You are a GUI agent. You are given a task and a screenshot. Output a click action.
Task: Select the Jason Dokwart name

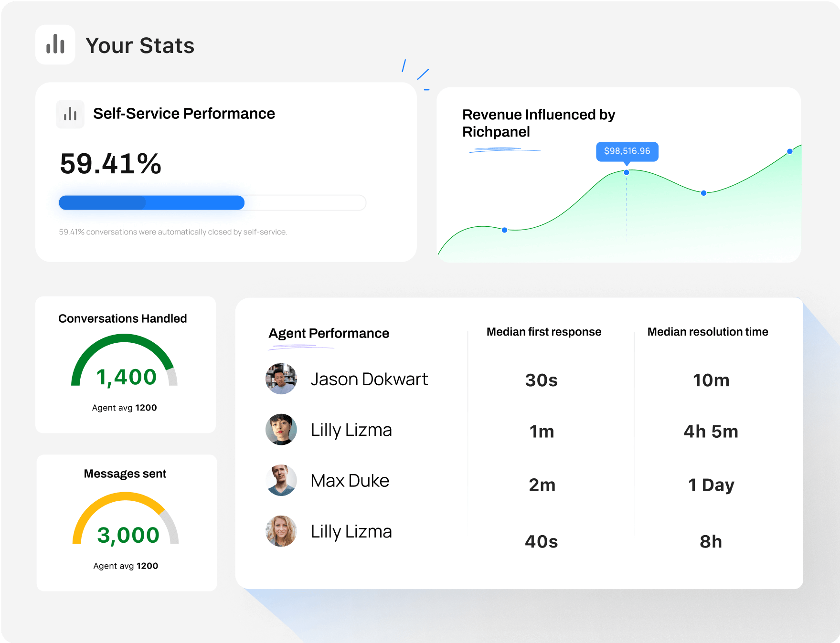pyautogui.click(x=369, y=379)
